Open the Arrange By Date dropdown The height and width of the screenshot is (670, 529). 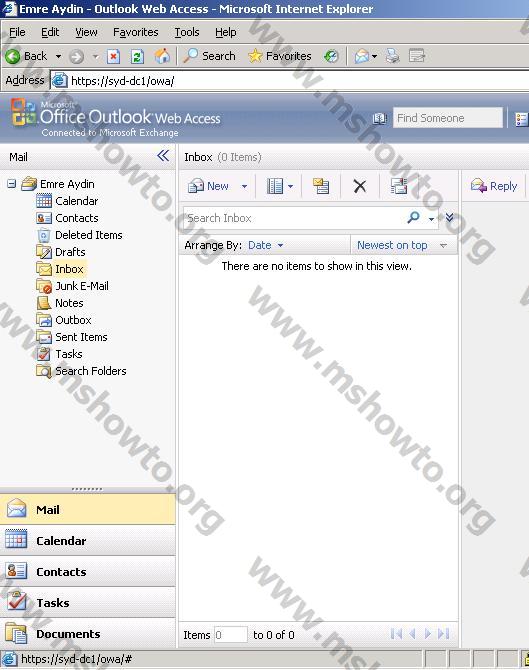(266, 245)
